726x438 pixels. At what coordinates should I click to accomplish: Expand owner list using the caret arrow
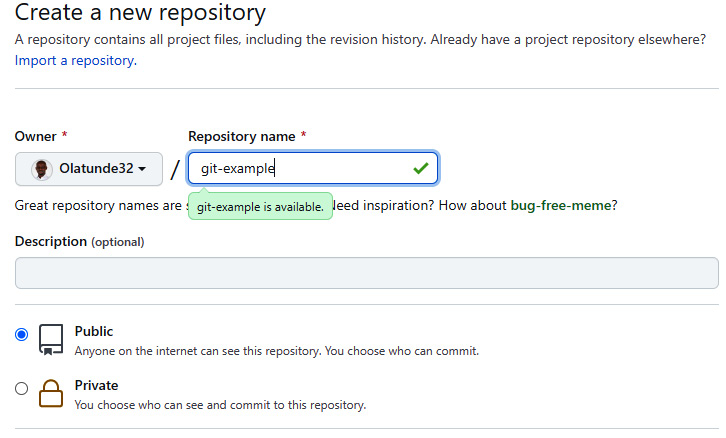(143, 169)
